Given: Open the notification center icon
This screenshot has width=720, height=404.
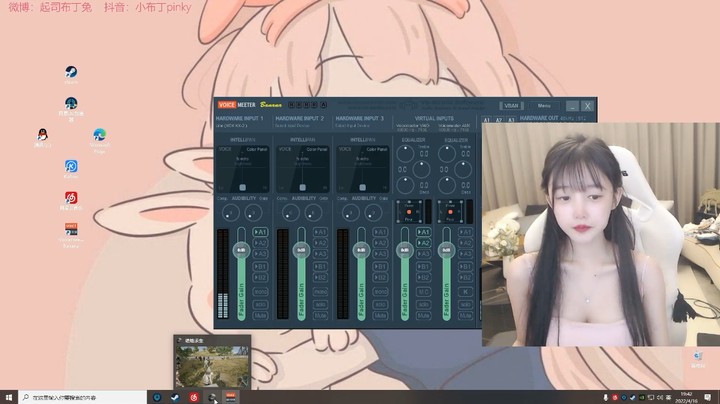Looking at the screenshot, I should (708, 397).
